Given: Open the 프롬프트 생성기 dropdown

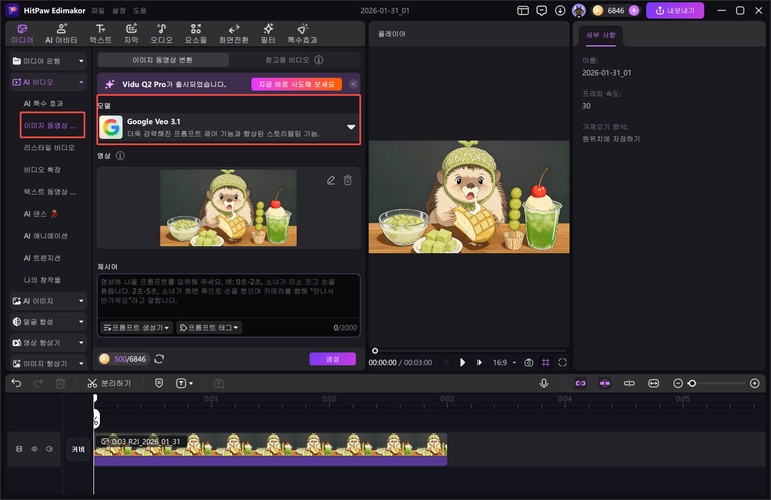Looking at the screenshot, I should pyautogui.click(x=137, y=327).
